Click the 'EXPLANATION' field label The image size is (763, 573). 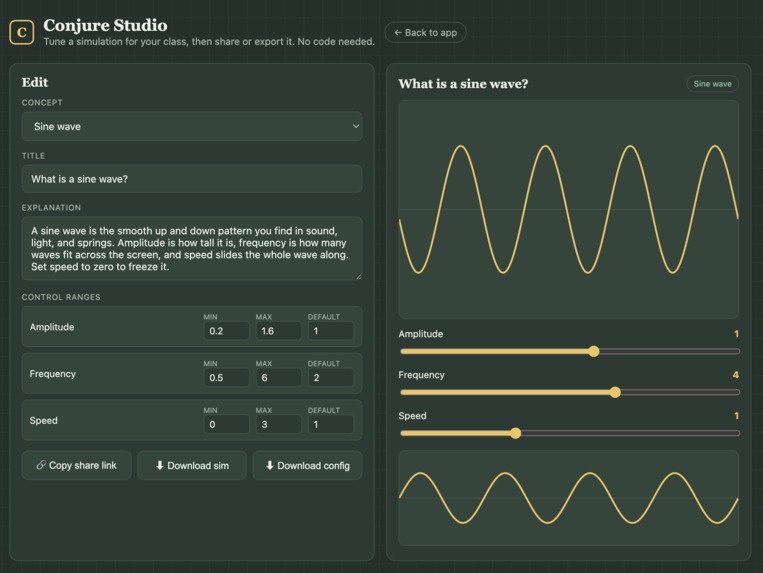(x=51, y=208)
